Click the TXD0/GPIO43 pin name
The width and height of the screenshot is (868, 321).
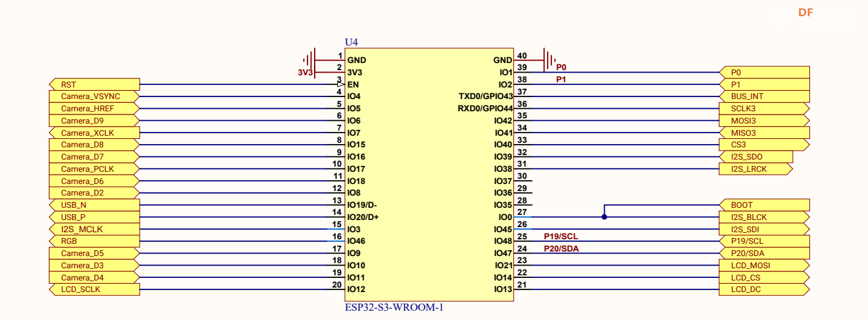[485, 96]
